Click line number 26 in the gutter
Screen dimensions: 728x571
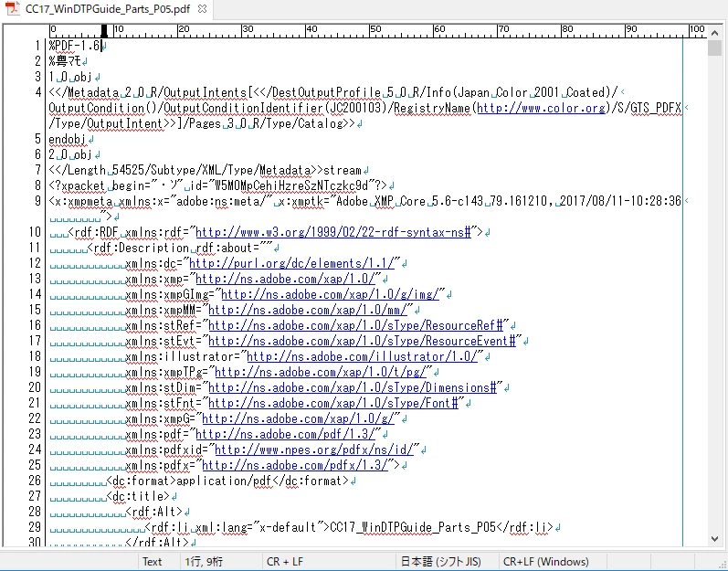(x=35, y=481)
